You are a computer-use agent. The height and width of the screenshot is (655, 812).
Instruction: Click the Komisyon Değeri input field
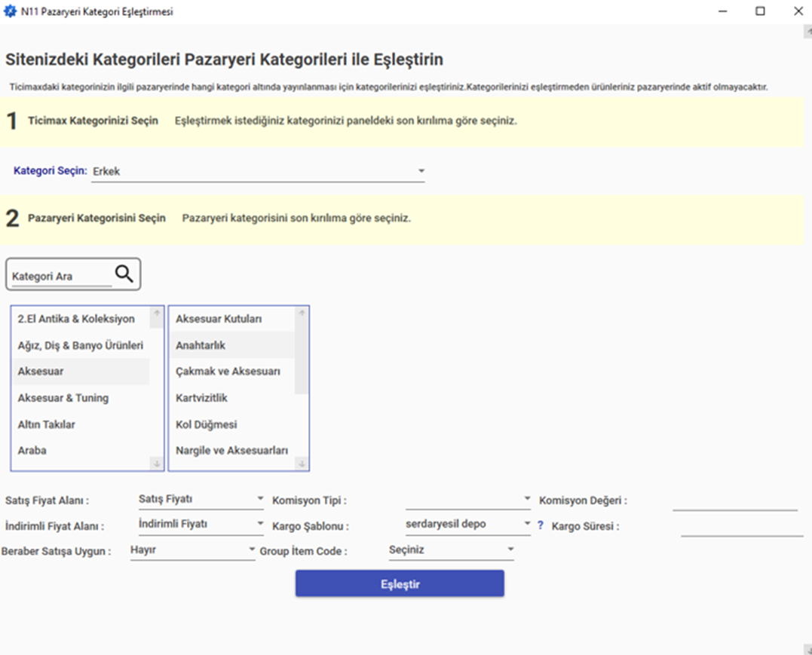click(735, 500)
